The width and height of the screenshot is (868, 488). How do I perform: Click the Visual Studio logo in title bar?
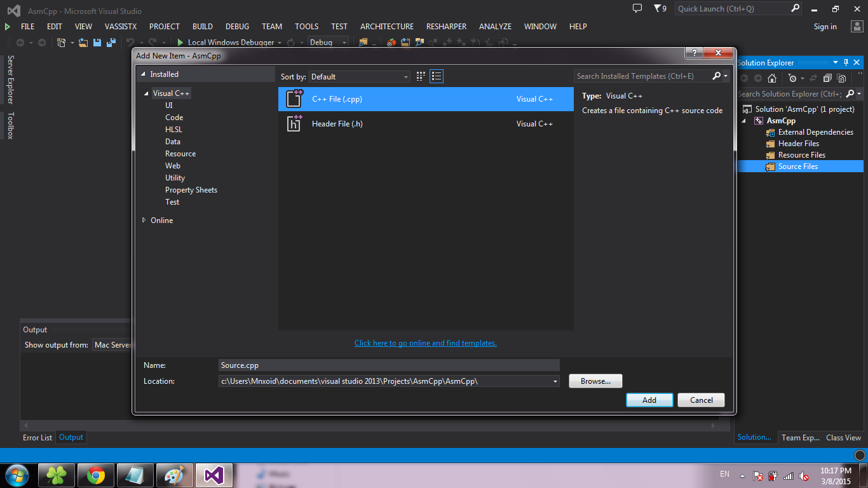(x=13, y=11)
